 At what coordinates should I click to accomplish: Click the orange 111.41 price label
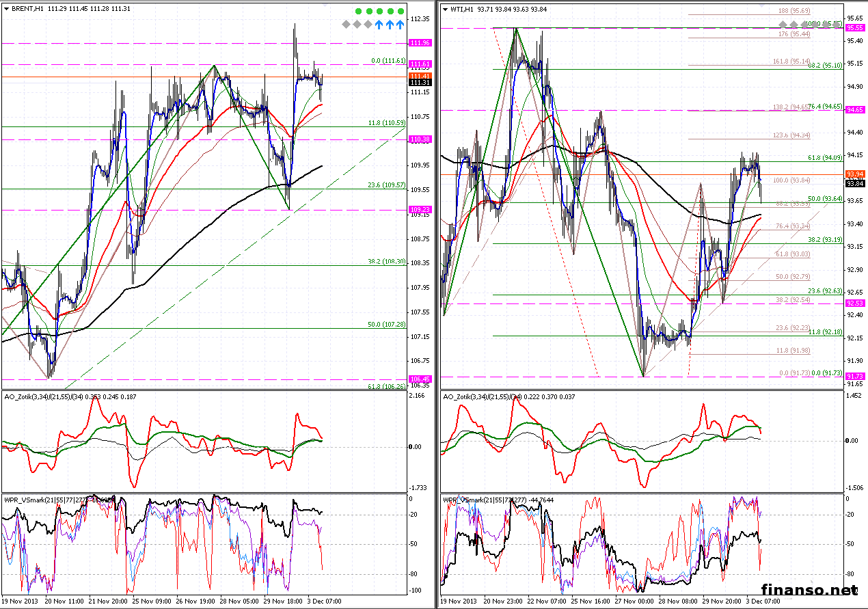click(x=418, y=75)
